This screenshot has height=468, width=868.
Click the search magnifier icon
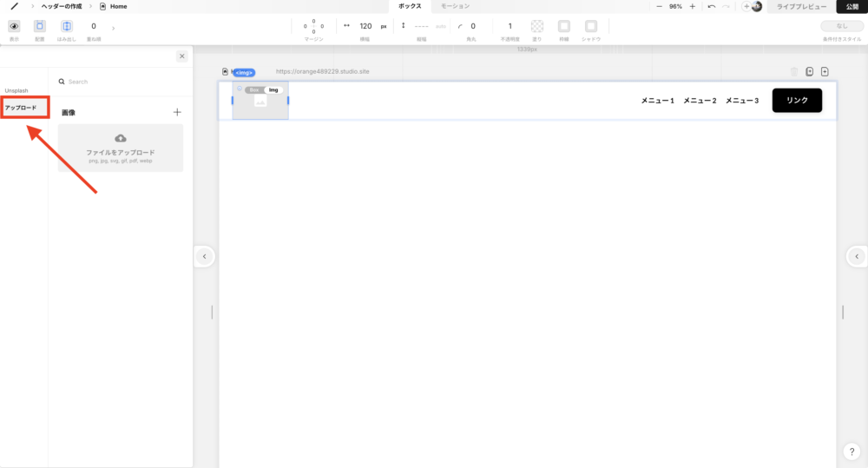(62, 82)
